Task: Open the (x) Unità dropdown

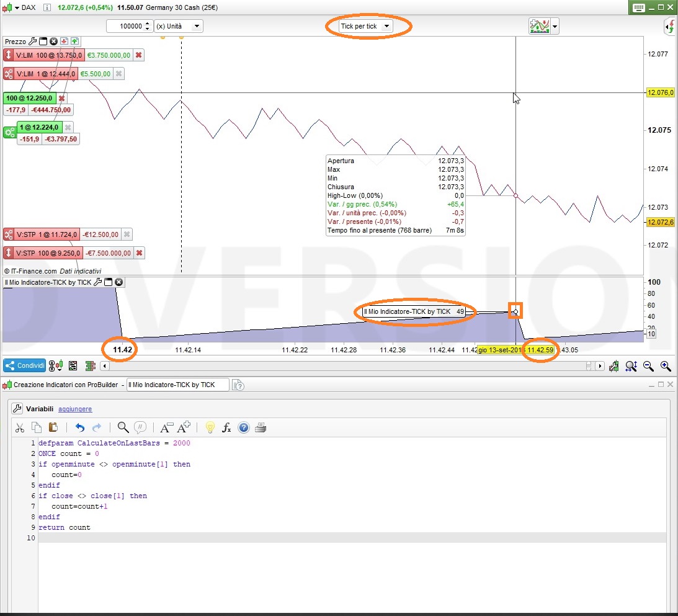Action: coord(179,26)
